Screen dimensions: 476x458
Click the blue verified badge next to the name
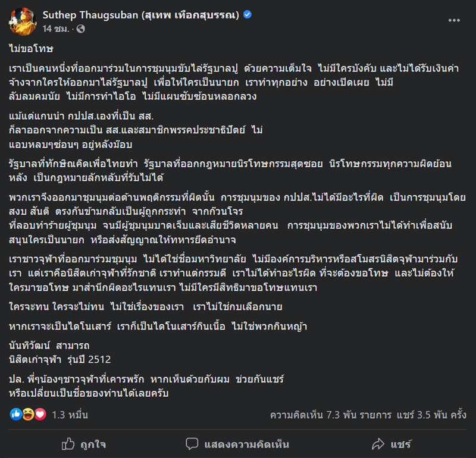(x=247, y=14)
